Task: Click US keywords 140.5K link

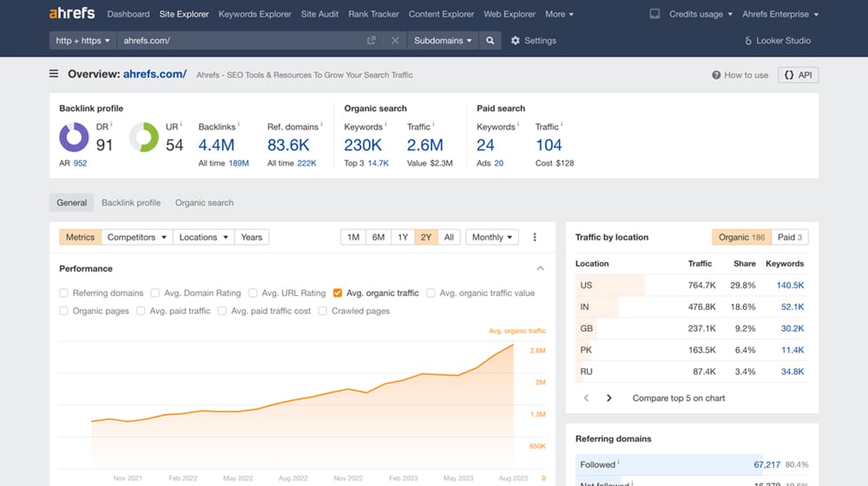Action: 790,285
